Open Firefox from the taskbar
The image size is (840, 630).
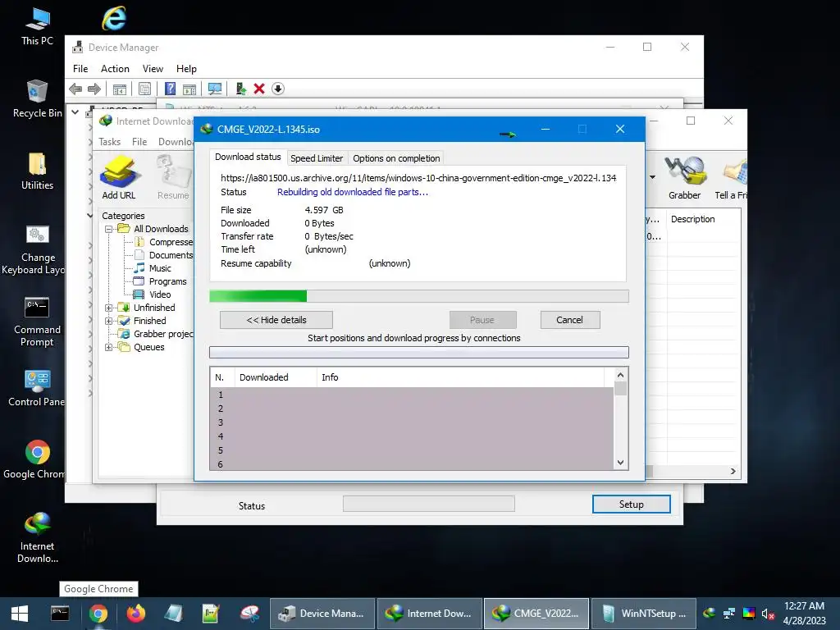coord(135,613)
